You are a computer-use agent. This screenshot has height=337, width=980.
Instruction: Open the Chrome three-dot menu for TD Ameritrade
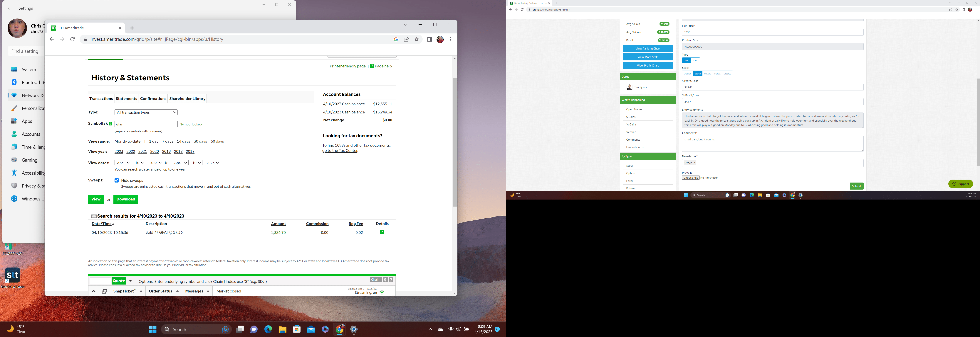pos(450,39)
